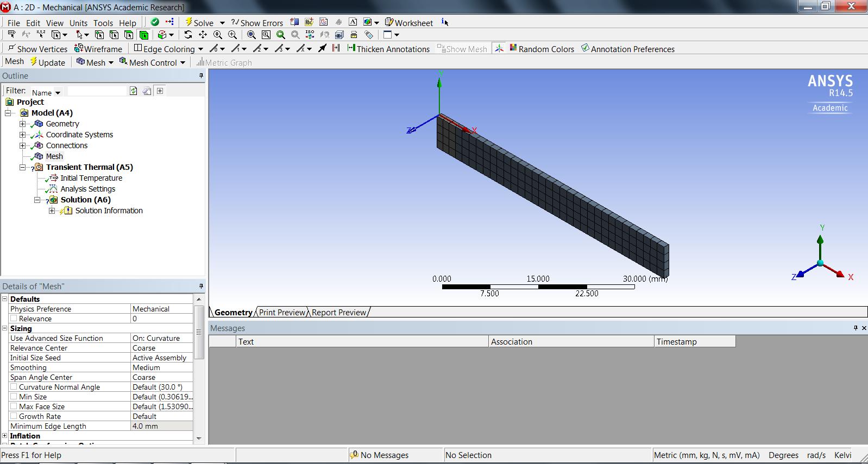The width and height of the screenshot is (868, 464).
Task: Click the expand-all plus icon in Outline filter
Action: tap(160, 91)
